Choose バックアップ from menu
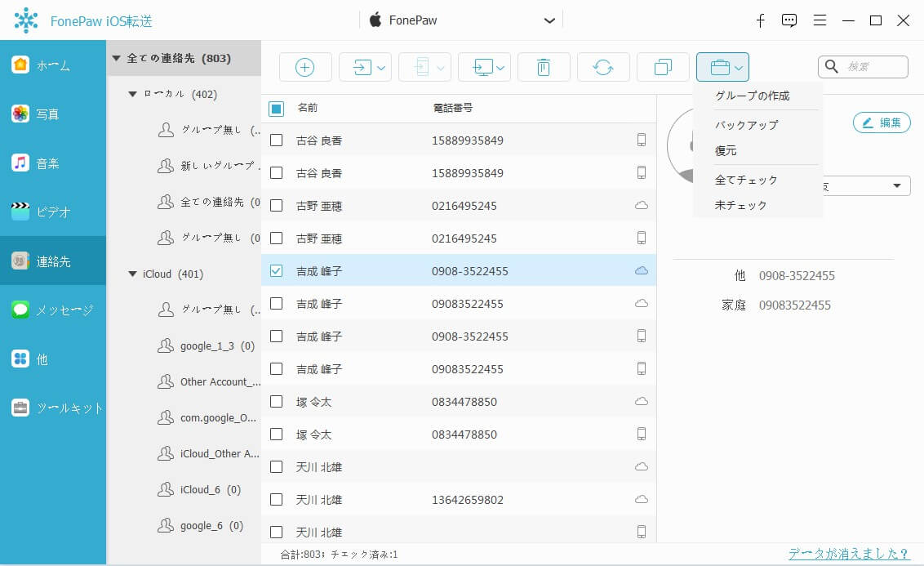Viewport: 924px width, 566px height. pyautogui.click(x=746, y=125)
